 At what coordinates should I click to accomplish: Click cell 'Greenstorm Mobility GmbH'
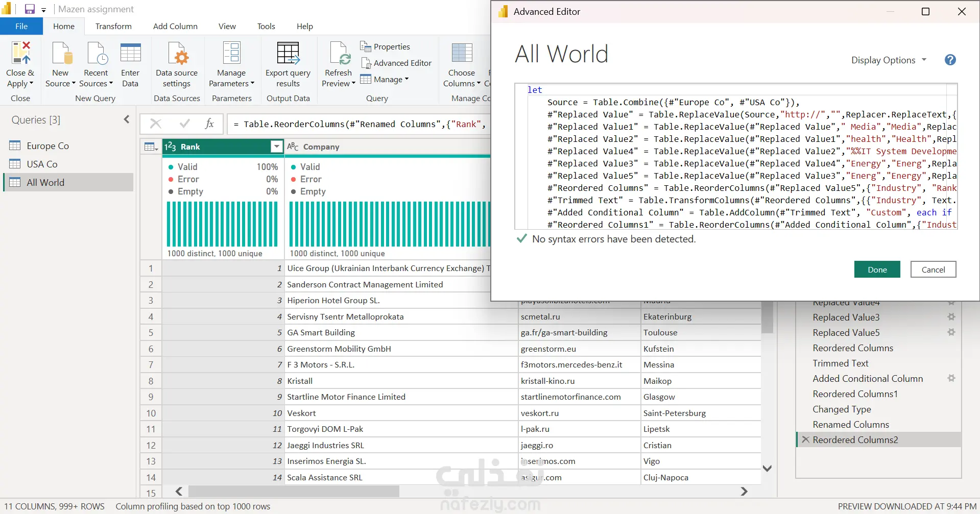(x=401, y=349)
